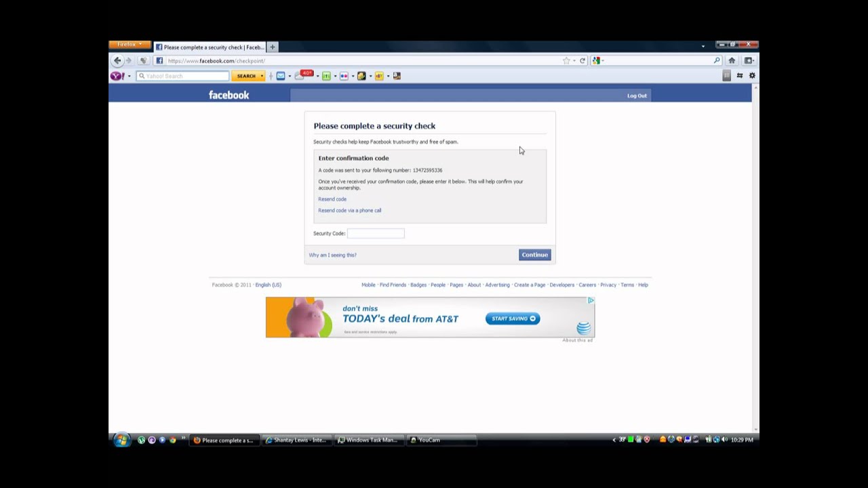The height and width of the screenshot is (488, 868).
Task: Click the grey sidebar toggle toolbar icon
Action: (726, 76)
